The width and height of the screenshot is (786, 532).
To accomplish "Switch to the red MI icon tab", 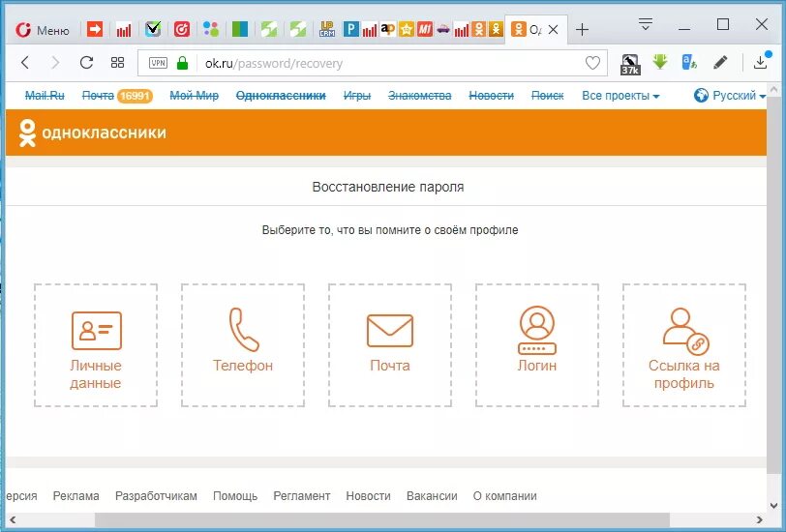I will coord(425,30).
